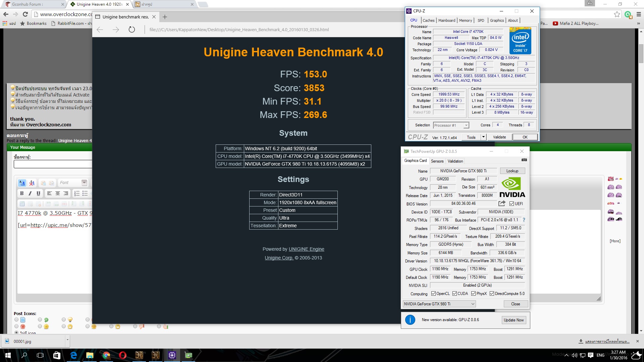Screen dimensions: 644x362
Task: Click the Bus Interface question mark icon
Action: [524, 220]
